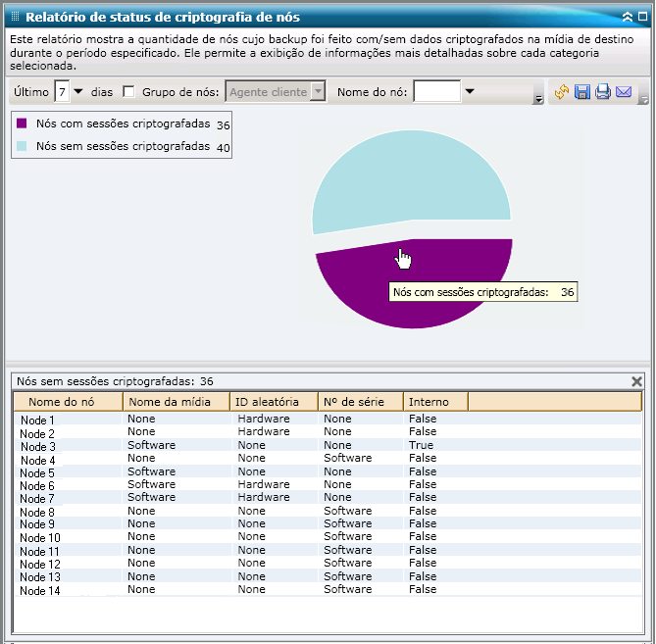The image size is (656, 644).
Task: Click the refresh report icon
Action: pos(561,92)
